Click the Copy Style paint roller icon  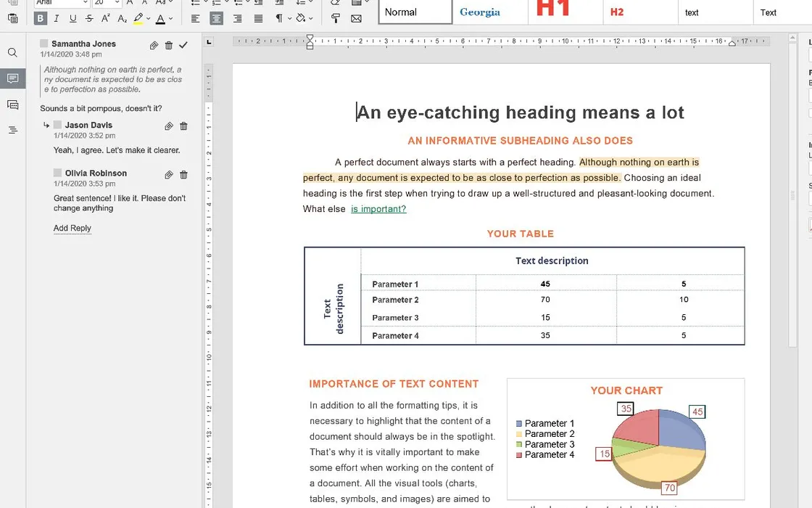(335, 19)
